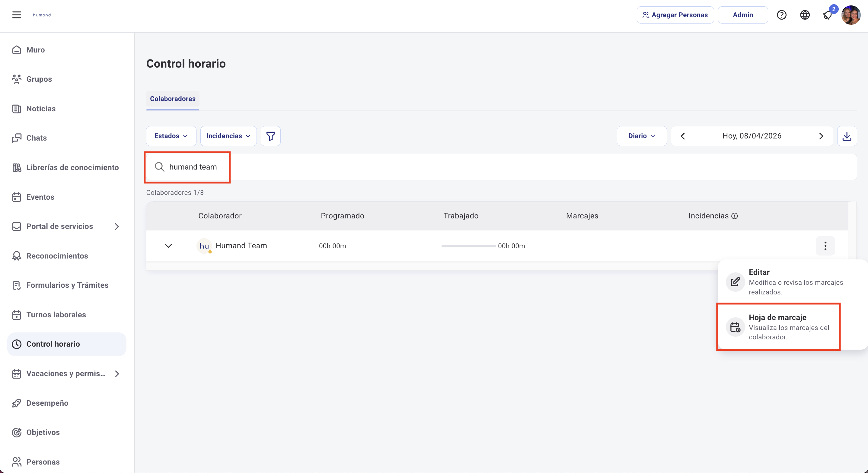868x473 pixels.
Task: Open notifications bell with badge
Action: click(x=828, y=15)
